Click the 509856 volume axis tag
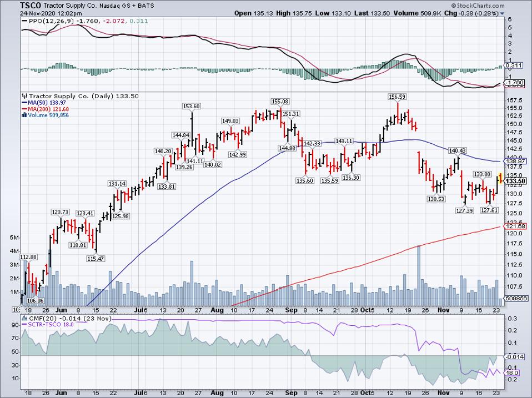This screenshot has width=532, height=398. coord(516,298)
